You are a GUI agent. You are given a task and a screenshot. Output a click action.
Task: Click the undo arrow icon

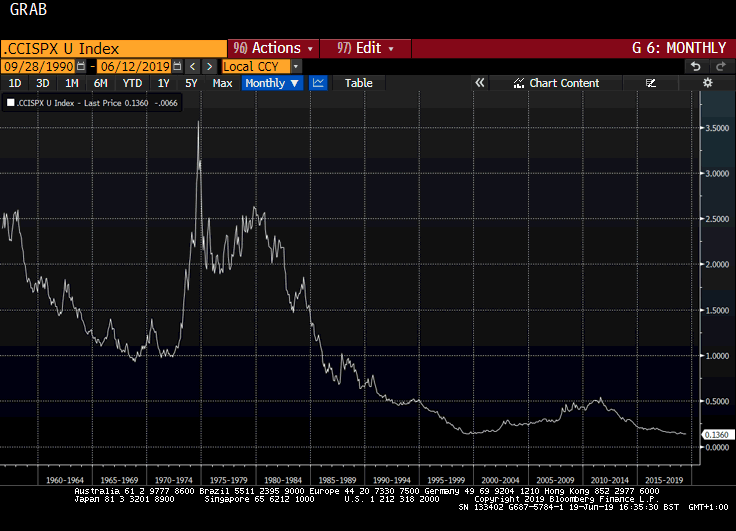pyautogui.click(x=696, y=66)
